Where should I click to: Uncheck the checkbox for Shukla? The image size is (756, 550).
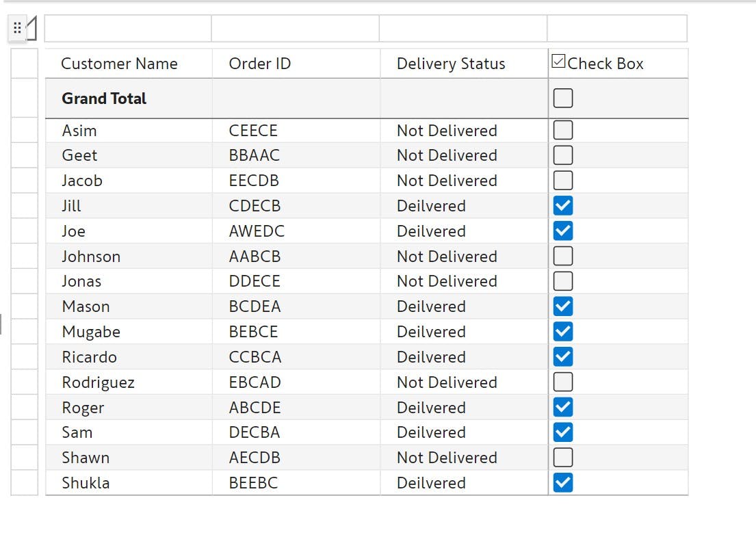click(563, 482)
